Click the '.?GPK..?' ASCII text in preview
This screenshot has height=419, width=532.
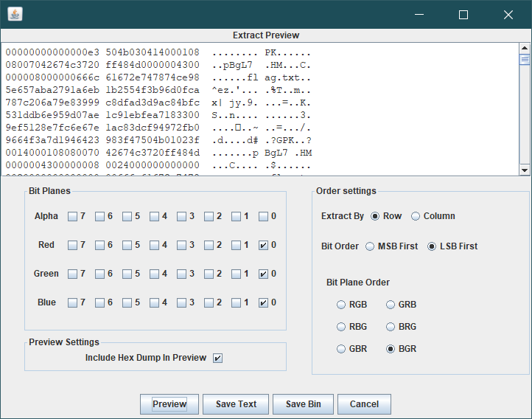288,140
